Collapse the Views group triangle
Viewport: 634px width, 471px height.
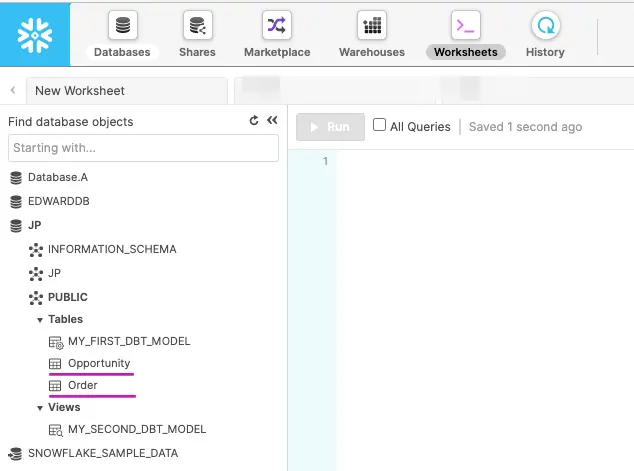pos(40,408)
